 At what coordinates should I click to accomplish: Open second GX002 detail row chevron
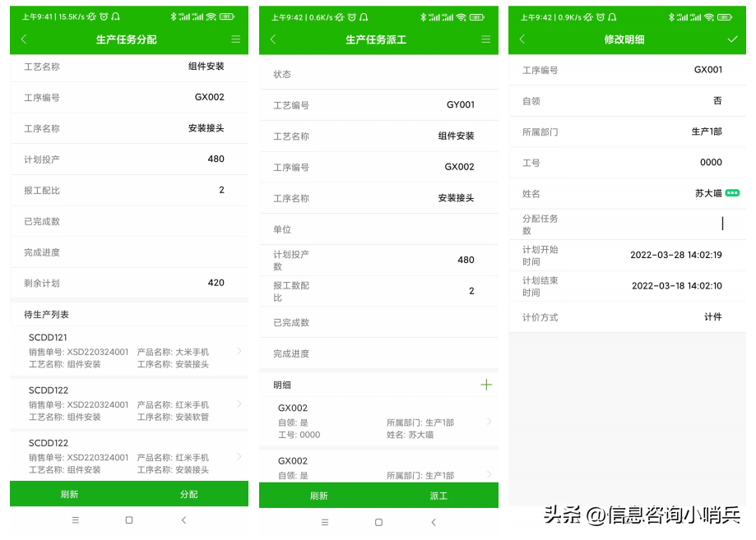pyautogui.click(x=489, y=474)
